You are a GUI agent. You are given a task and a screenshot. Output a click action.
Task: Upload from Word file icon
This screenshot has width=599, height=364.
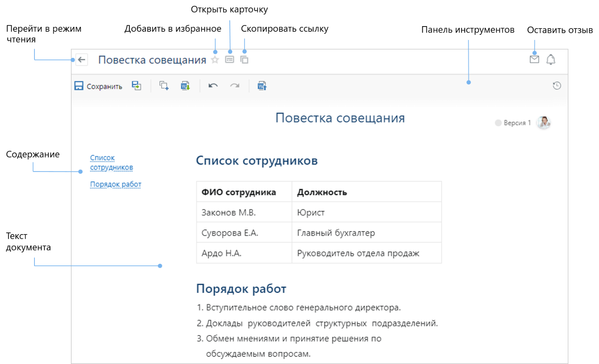(262, 86)
